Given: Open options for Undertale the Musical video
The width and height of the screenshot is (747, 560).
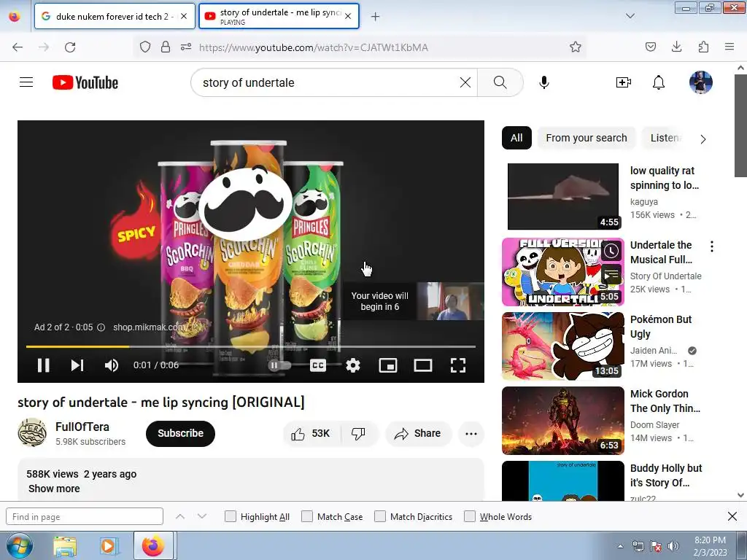Looking at the screenshot, I should 712,246.
